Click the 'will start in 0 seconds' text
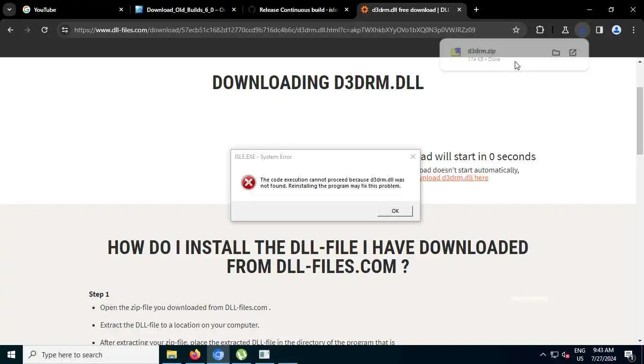 [x=478, y=156]
